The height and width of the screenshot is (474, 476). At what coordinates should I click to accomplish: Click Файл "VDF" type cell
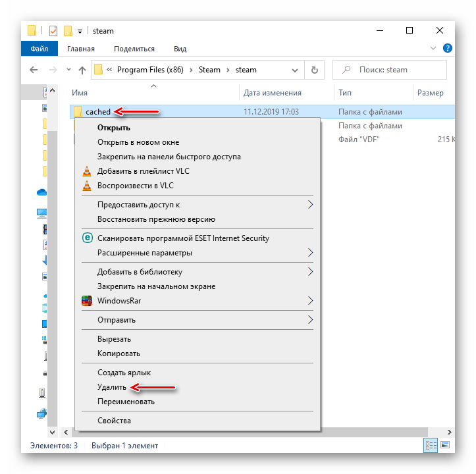pos(359,140)
